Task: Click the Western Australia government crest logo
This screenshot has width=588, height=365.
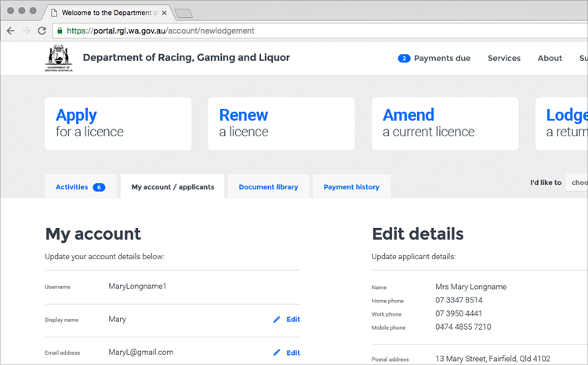Action: click(58, 59)
